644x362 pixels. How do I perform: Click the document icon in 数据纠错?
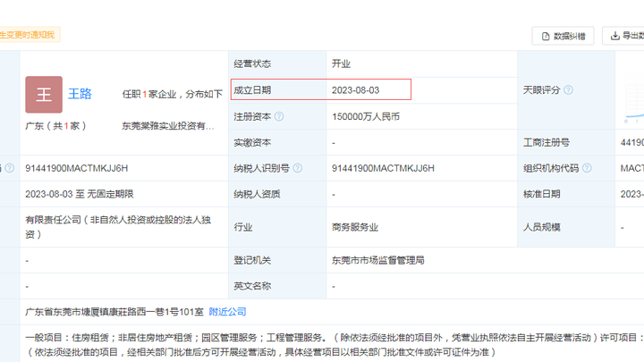click(x=546, y=37)
